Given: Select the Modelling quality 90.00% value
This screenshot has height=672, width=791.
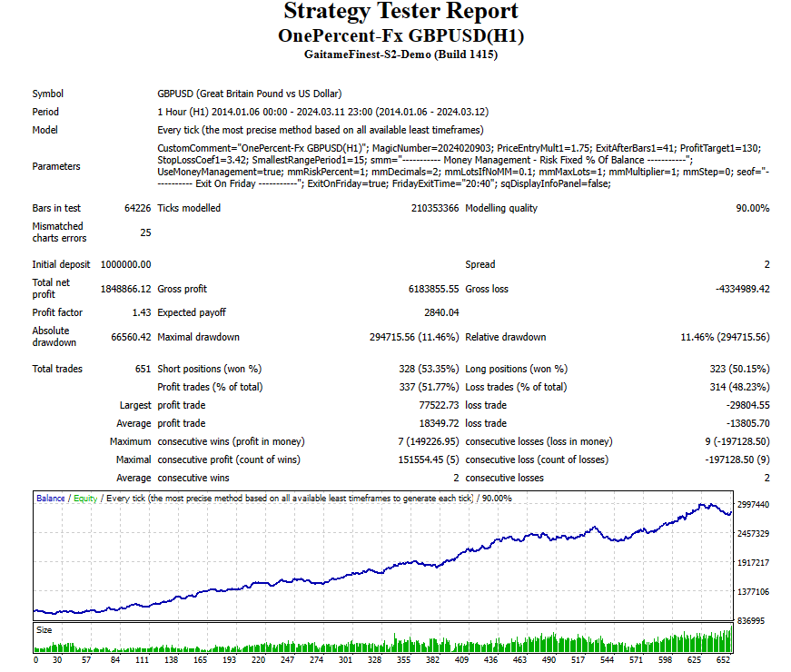Looking at the screenshot, I should click(x=752, y=208).
